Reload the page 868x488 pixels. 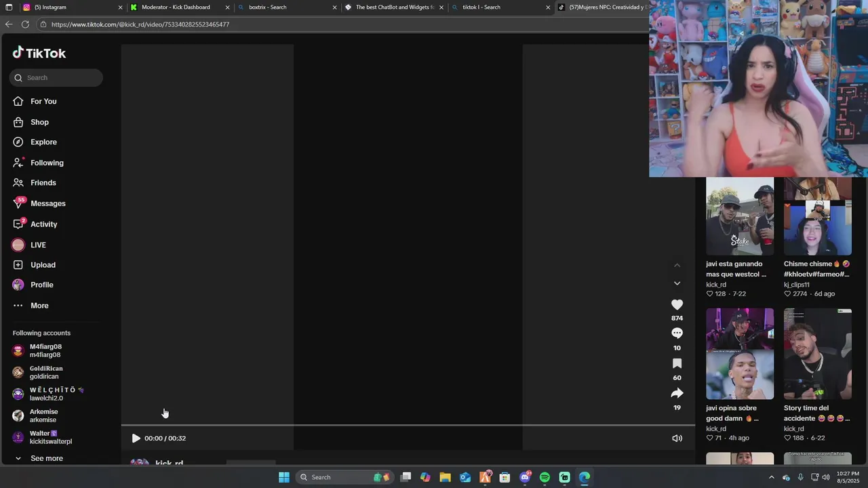(x=25, y=24)
